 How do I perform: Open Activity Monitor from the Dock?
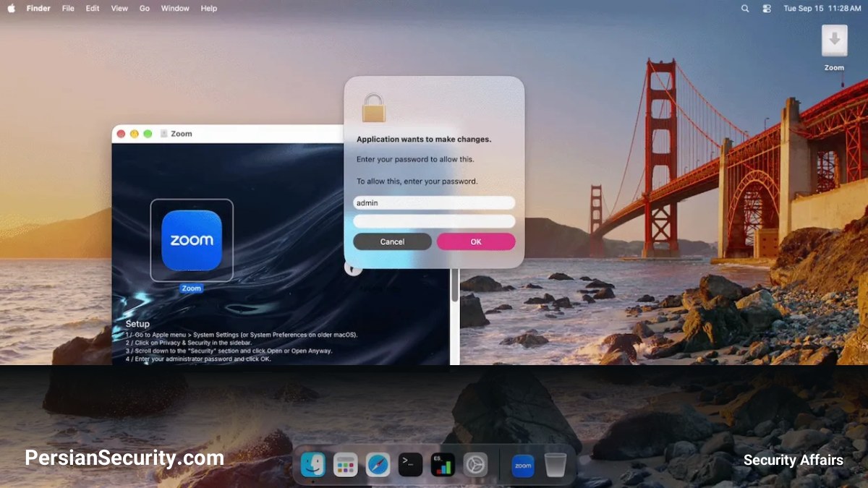443,465
